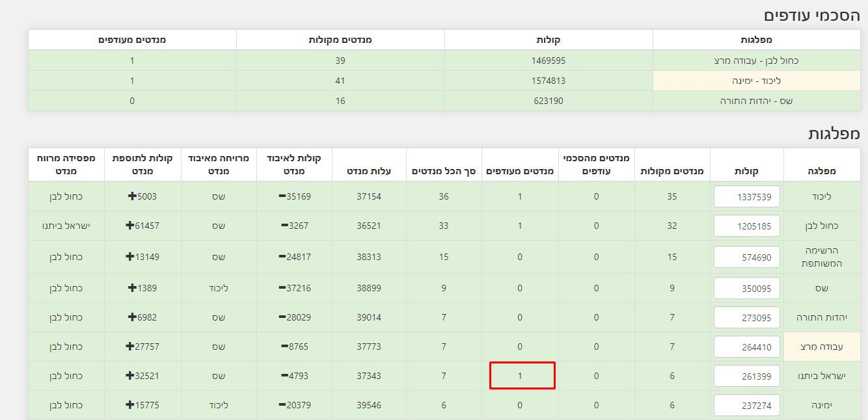Click the יהדות התורה party name cell
The width and height of the screenshot is (868, 420).
[x=822, y=317]
